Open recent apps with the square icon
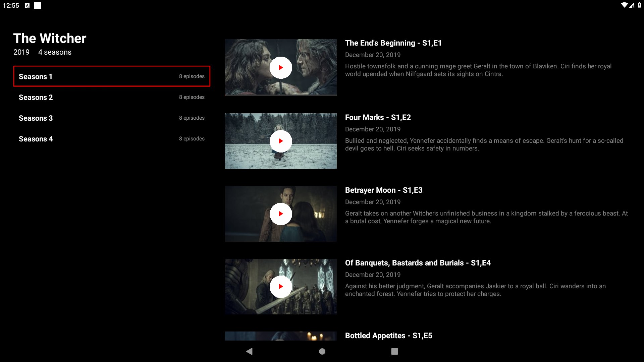The image size is (644, 362). click(x=395, y=351)
